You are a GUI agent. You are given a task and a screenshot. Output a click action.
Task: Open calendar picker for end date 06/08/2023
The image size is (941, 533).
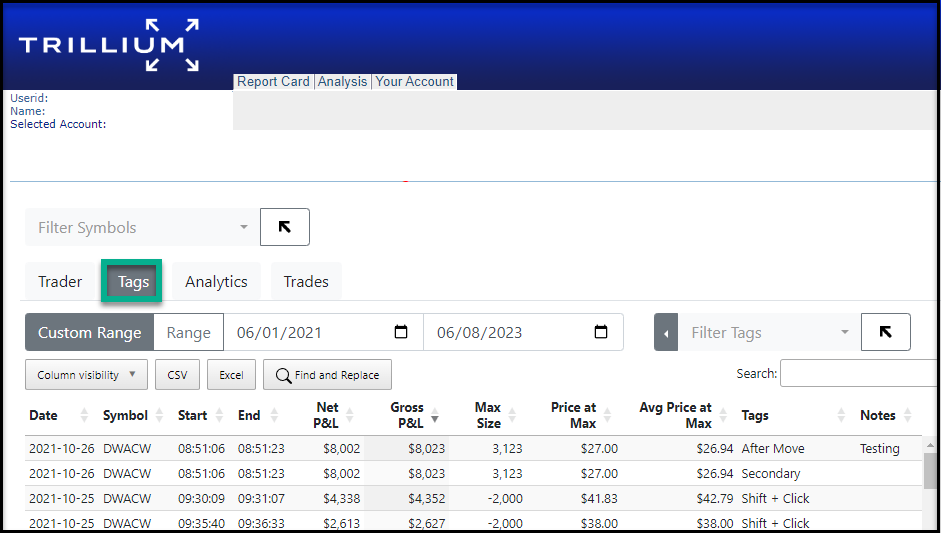(x=601, y=333)
